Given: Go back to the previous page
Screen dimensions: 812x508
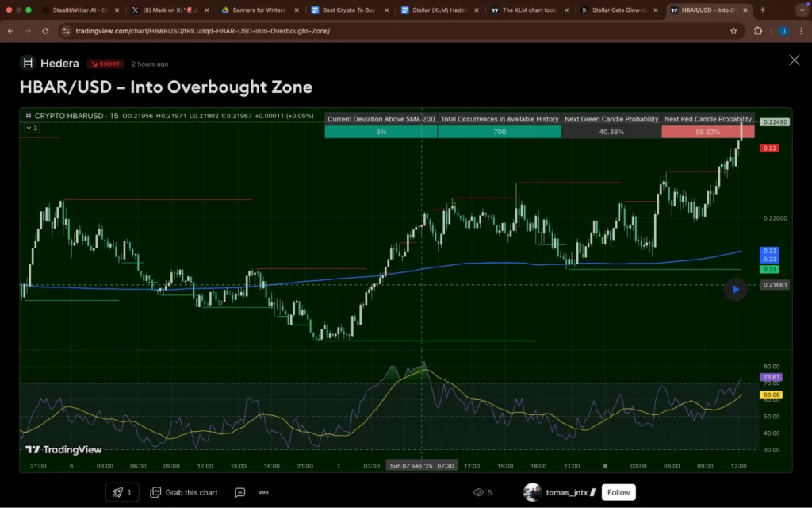Looking at the screenshot, I should click(10, 31).
